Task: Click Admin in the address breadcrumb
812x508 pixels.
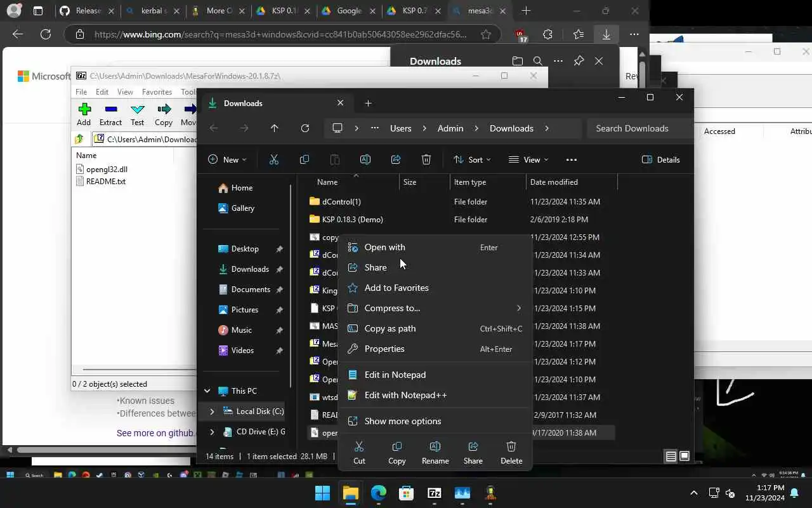Action: pos(450,128)
